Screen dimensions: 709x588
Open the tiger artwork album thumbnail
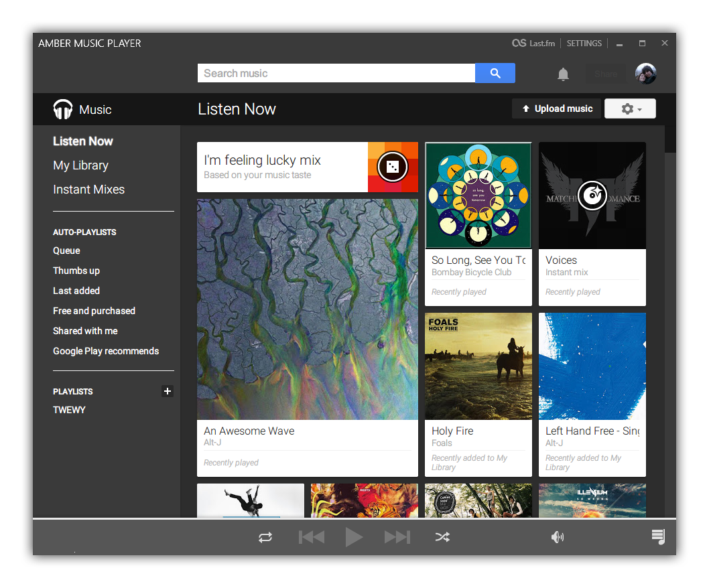365,500
